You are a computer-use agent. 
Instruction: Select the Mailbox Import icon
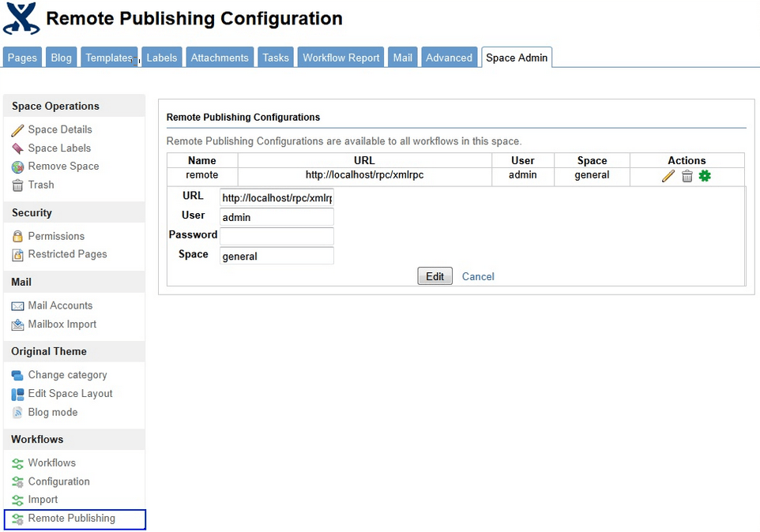tap(17, 324)
